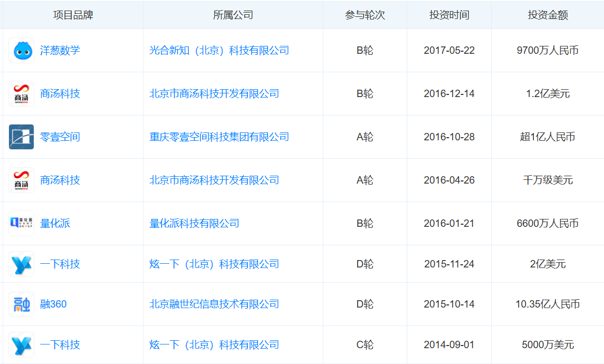Click the B轮 cell in 洋葱数学 row
This screenshot has height=364, width=604.
click(x=365, y=51)
